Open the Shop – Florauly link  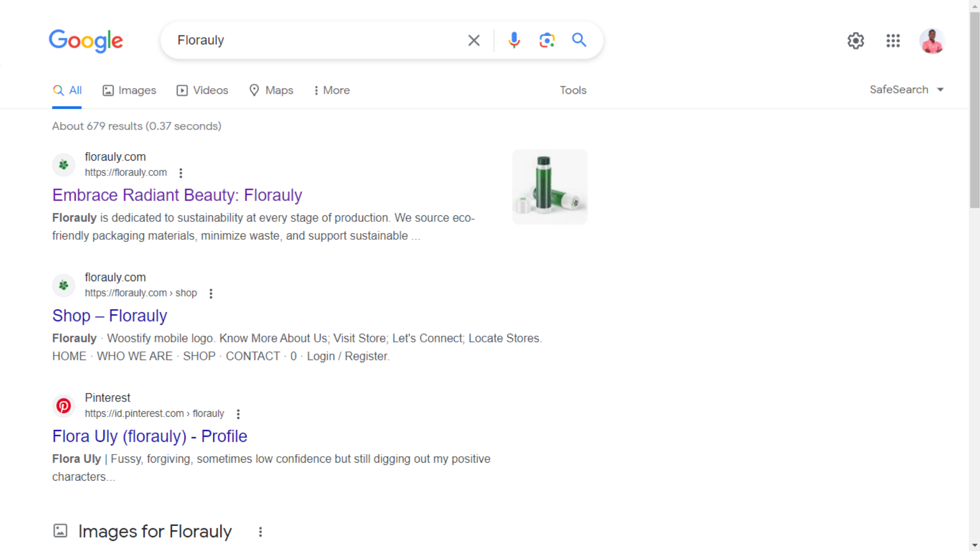[x=110, y=316]
